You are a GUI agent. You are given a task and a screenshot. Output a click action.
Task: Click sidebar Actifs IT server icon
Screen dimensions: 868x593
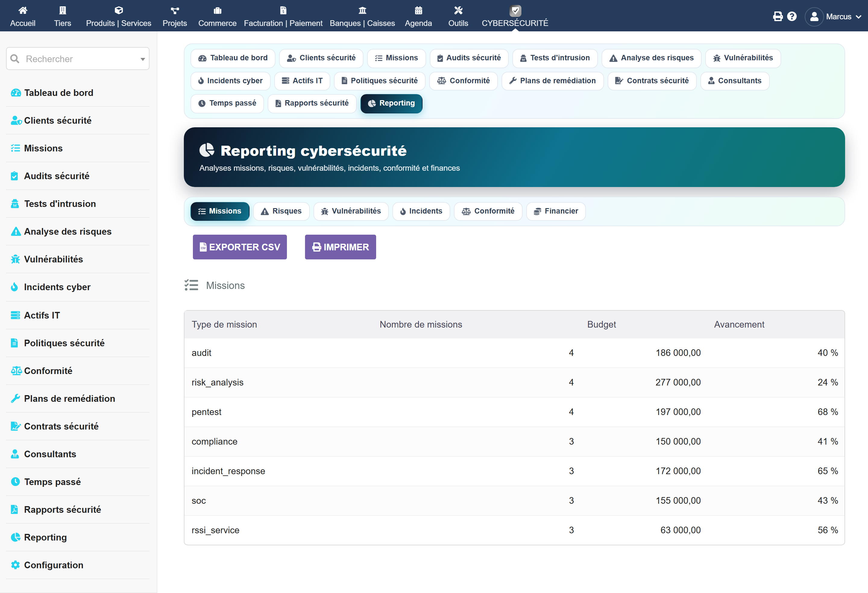pyautogui.click(x=15, y=315)
